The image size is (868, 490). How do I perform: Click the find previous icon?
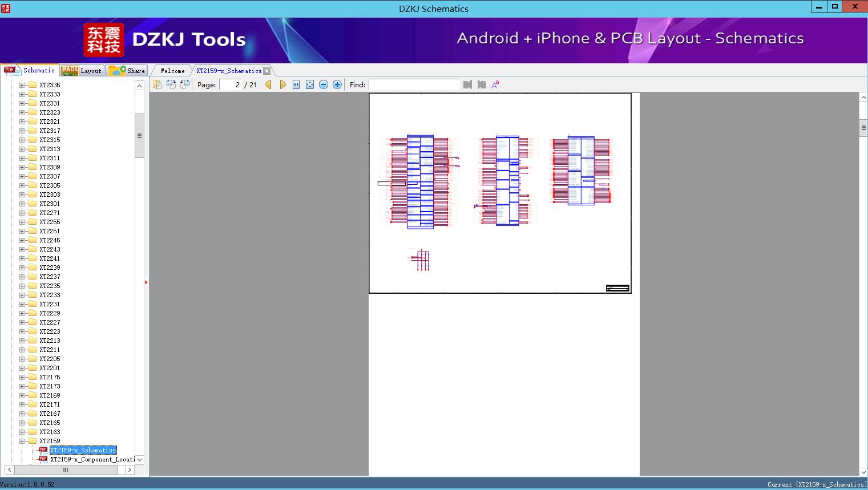pos(468,84)
